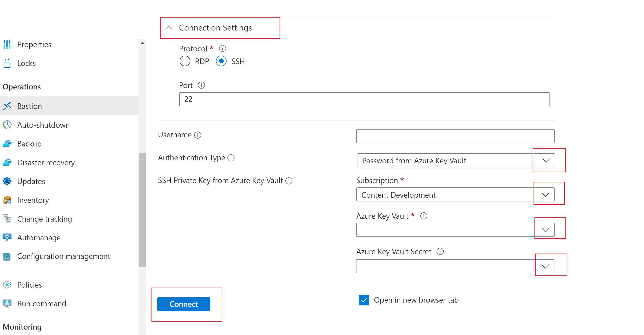Click the sidebar scrollbar up arrow
Image resolution: width=644 pixels, height=335 pixels.
pyautogui.click(x=142, y=43)
